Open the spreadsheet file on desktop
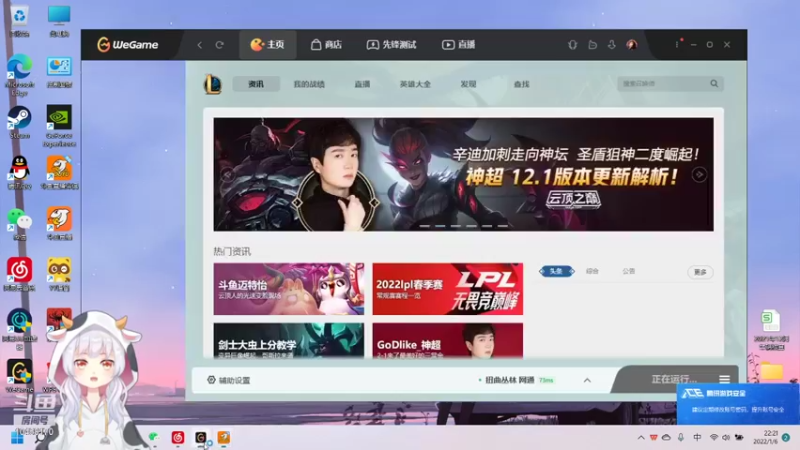 tap(771, 330)
